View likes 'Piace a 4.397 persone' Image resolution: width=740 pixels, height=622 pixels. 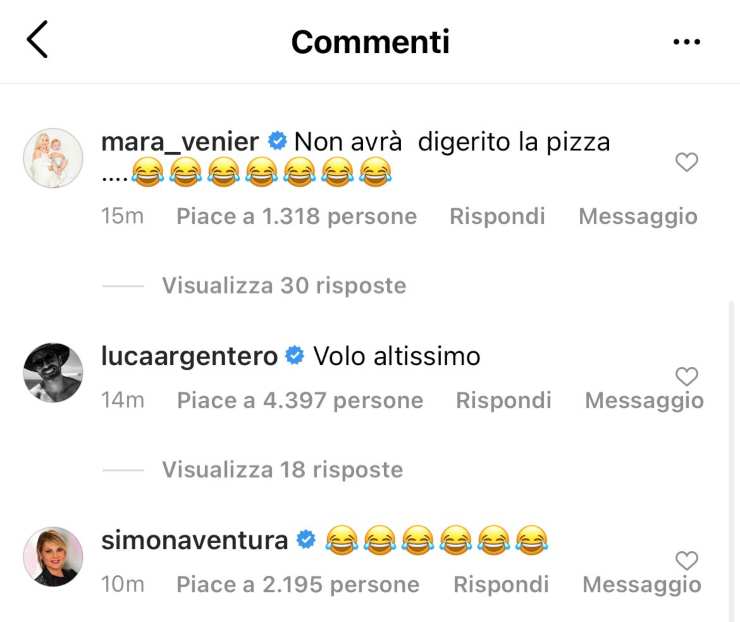pyautogui.click(x=300, y=401)
